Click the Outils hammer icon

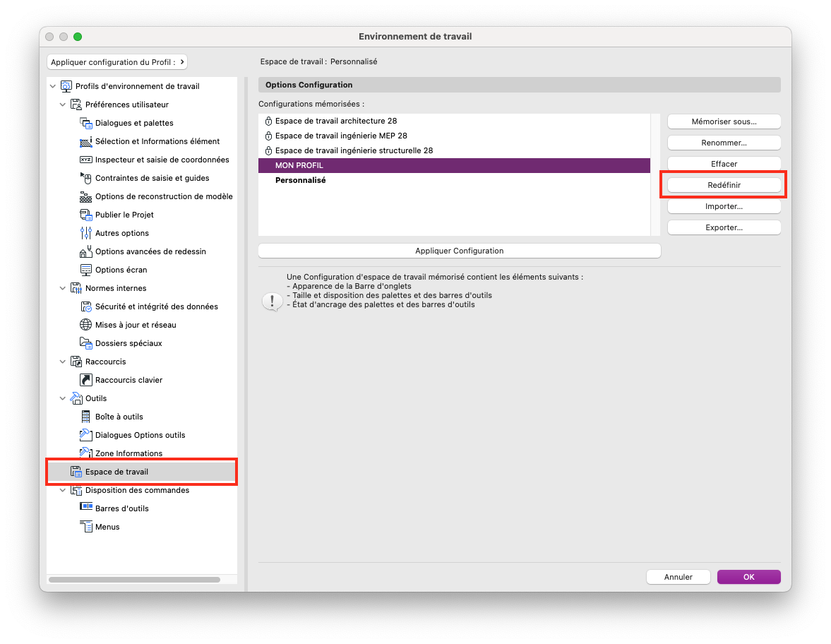tap(76, 398)
